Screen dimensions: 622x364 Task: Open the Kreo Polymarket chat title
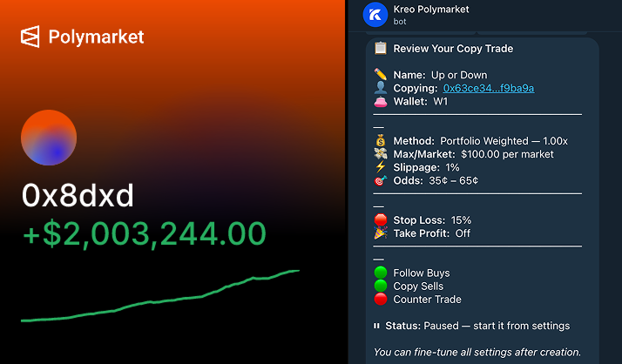coord(431,9)
